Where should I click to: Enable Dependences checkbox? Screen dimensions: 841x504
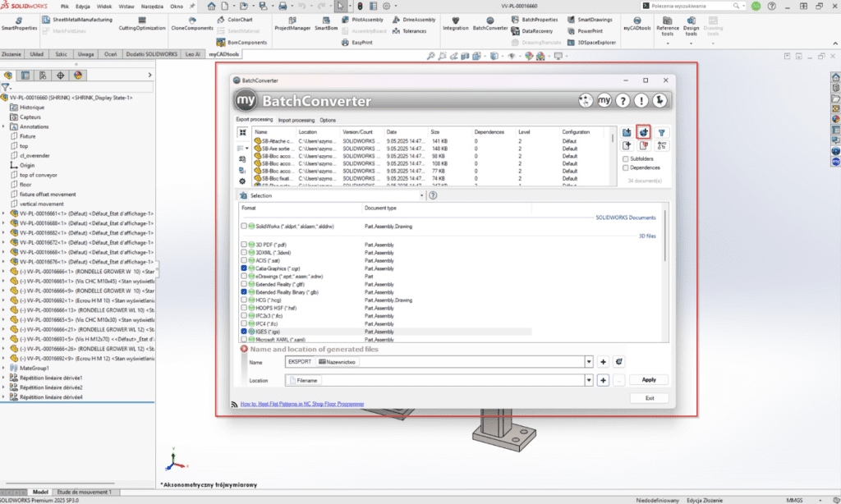click(625, 167)
